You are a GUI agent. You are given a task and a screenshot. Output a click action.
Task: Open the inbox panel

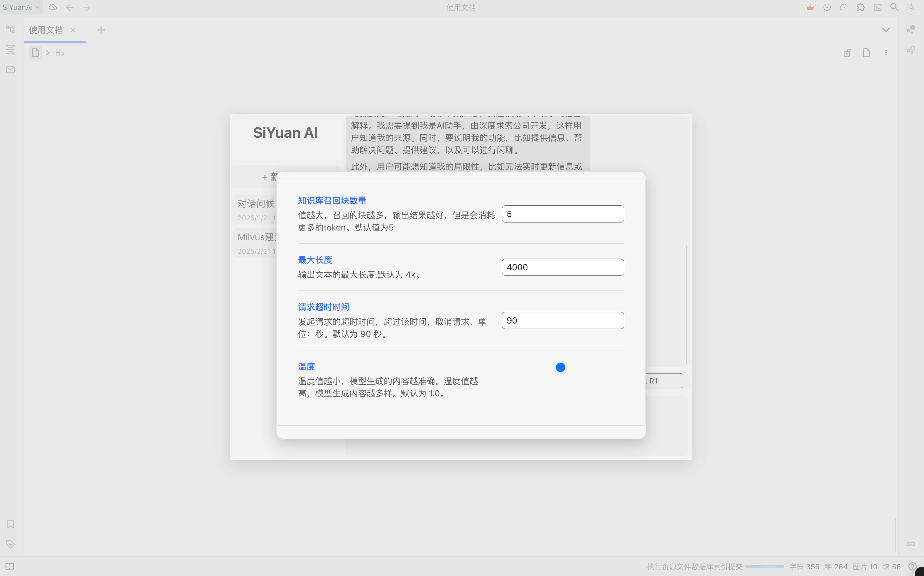click(x=10, y=70)
